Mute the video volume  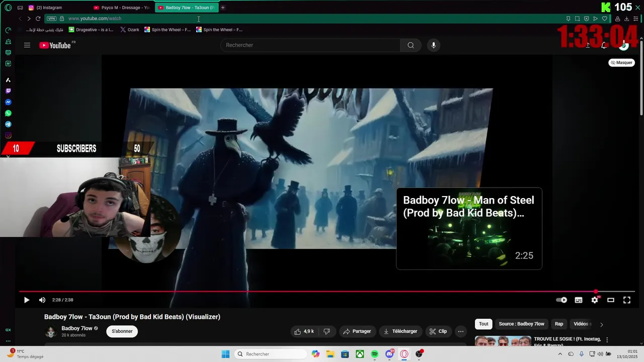click(42, 300)
